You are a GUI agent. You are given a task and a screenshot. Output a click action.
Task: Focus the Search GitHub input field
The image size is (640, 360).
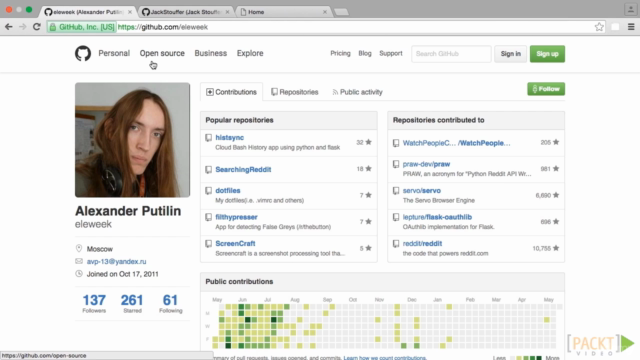tap(451, 54)
